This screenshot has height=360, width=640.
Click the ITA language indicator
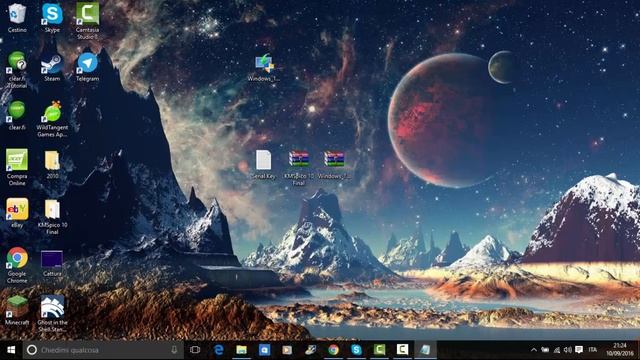[593, 350]
